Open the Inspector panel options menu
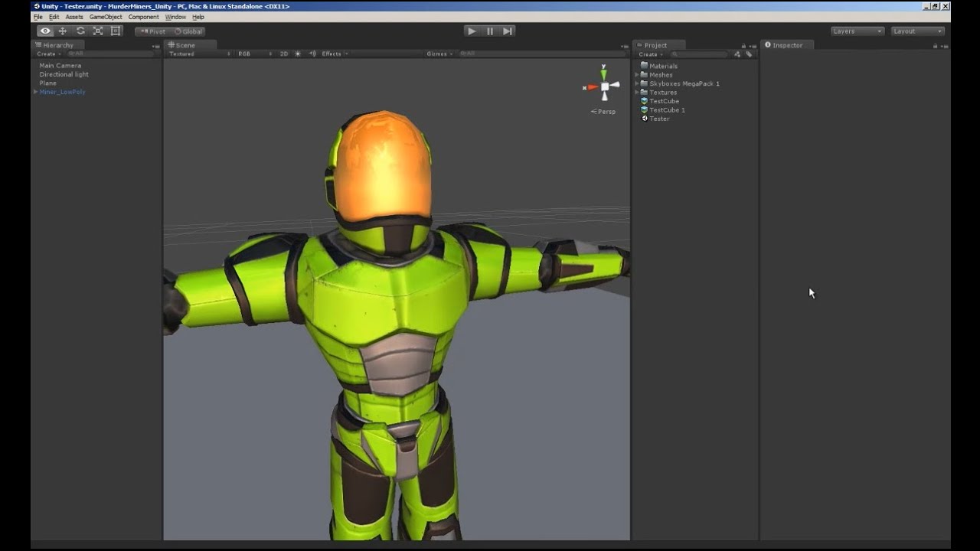This screenshot has height=551, width=980. [x=944, y=46]
